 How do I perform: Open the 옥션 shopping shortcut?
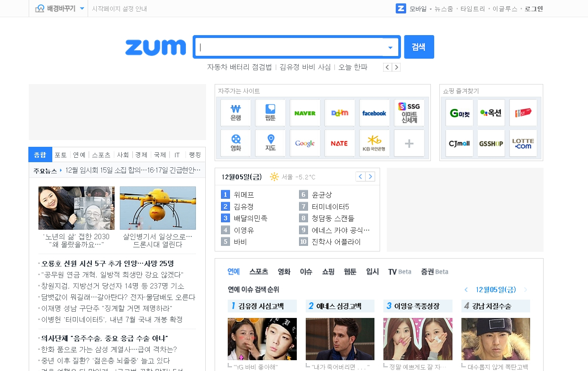[x=491, y=113]
